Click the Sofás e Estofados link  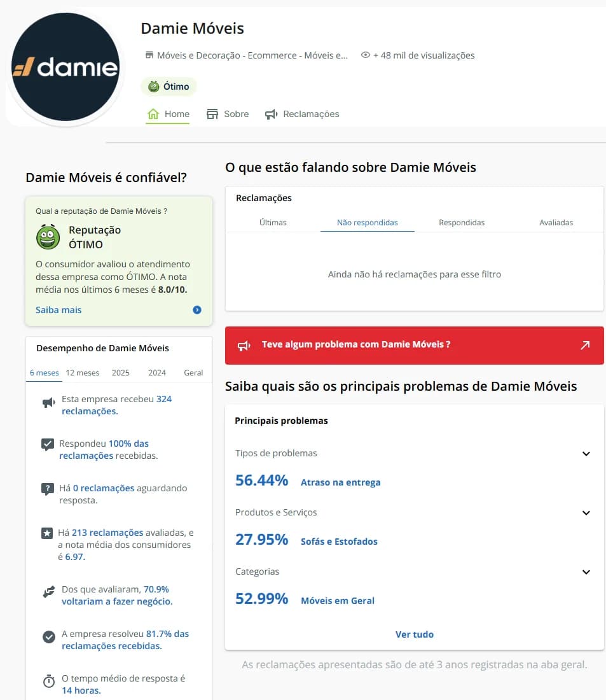(x=339, y=542)
